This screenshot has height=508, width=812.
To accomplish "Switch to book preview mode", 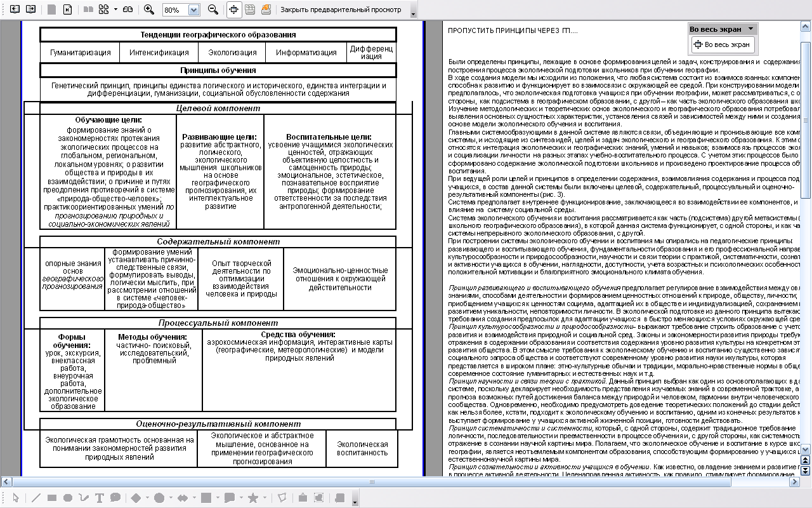I will tap(128, 10).
